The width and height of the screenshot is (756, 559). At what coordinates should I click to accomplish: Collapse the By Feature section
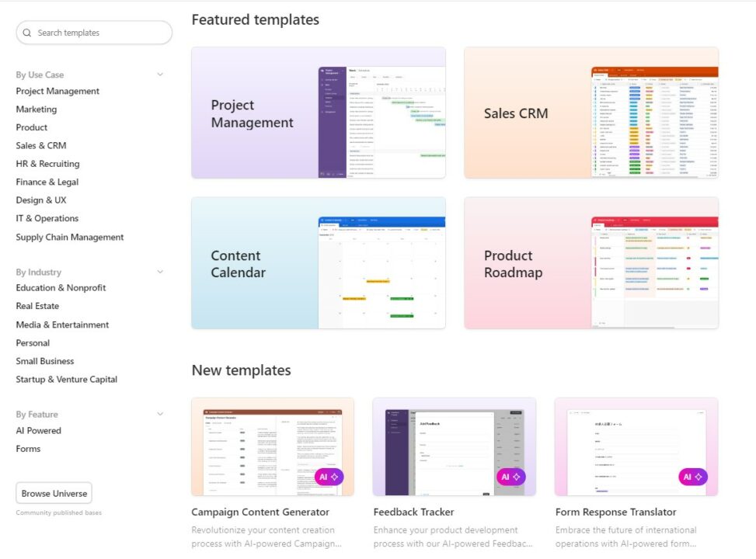point(160,415)
